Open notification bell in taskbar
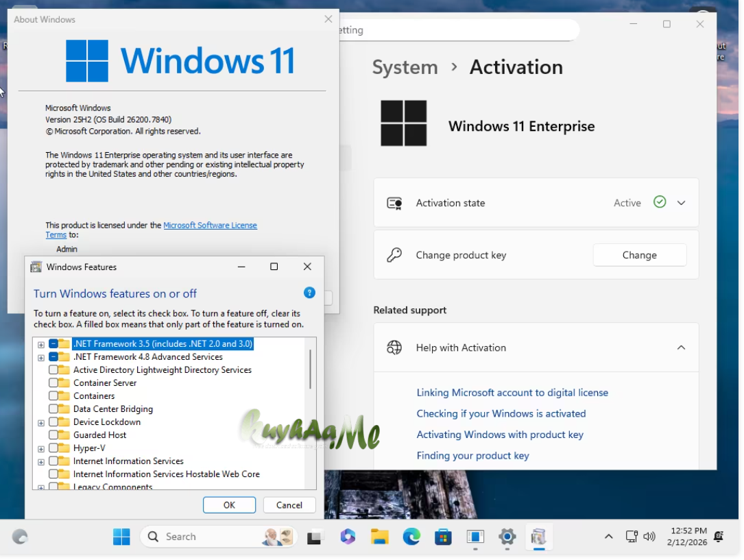Image resolution: width=744 pixels, height=560 pixels. (719, 536)
